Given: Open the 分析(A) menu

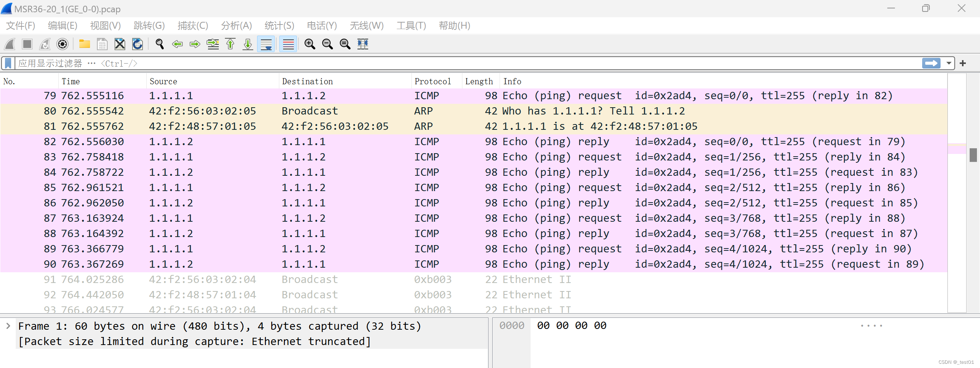Looking at the screenshot, I should point(236,26).
